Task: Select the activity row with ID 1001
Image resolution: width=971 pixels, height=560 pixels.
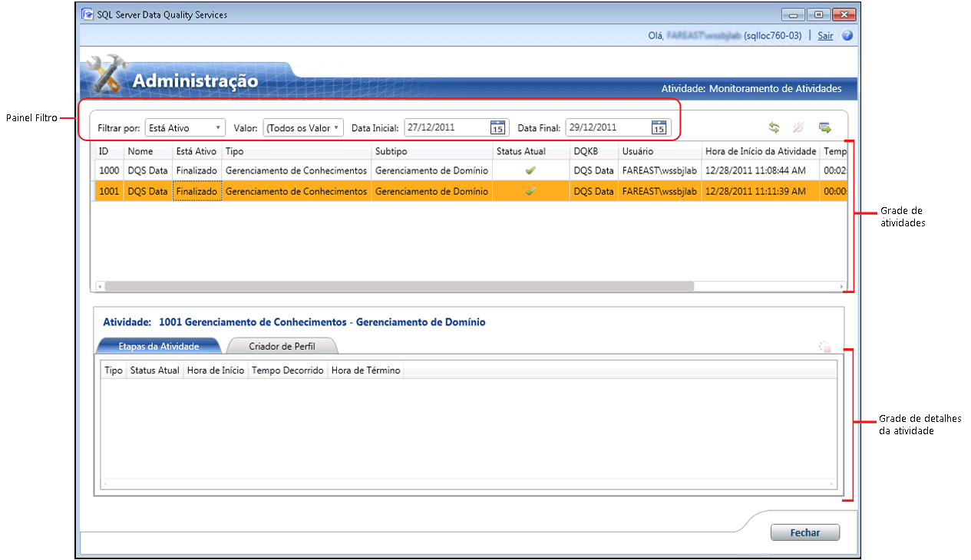Action: [471, 191]
